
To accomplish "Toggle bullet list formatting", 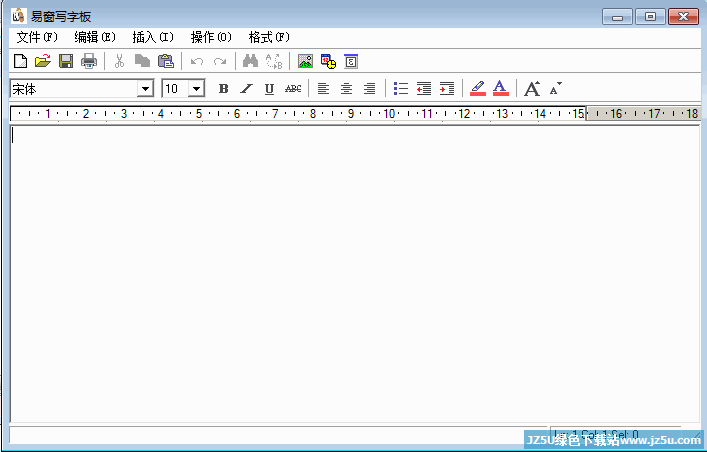I will [400, 88].
